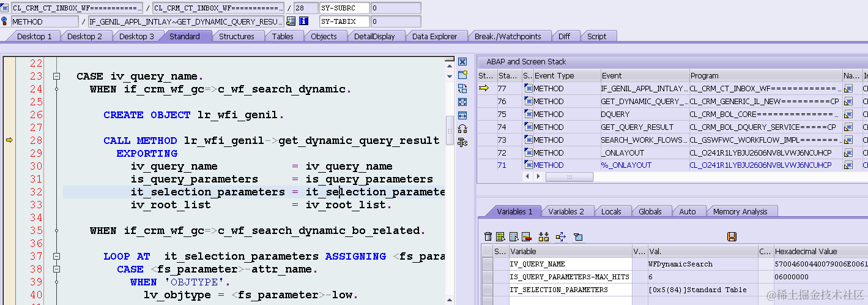This screenshot has width=868, height=305.
Task: Click the yellow branching arrows icon in Variables toolbar
Action: pyautogui.click(x=560, y=236)
